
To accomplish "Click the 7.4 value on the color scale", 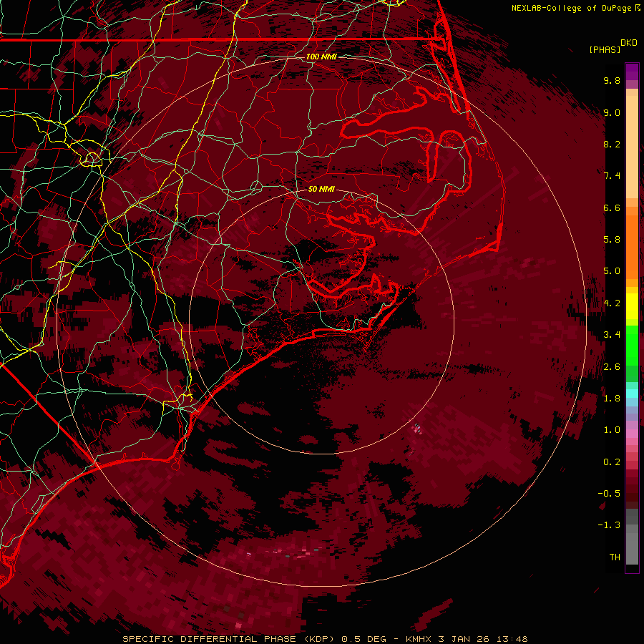I will click(x=612, y=176).
